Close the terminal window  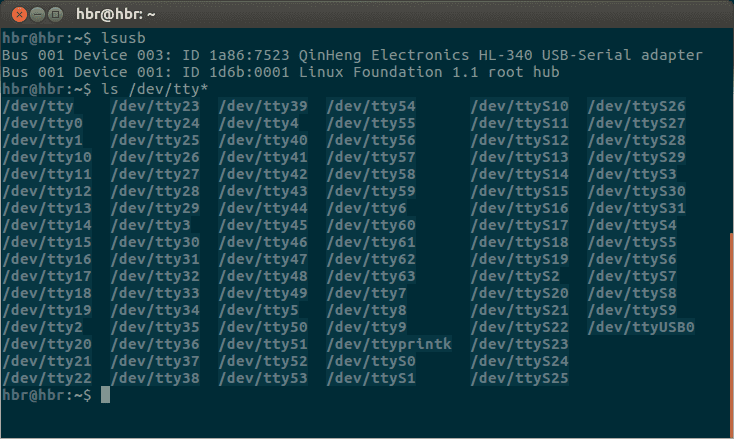tap(18, 16)
